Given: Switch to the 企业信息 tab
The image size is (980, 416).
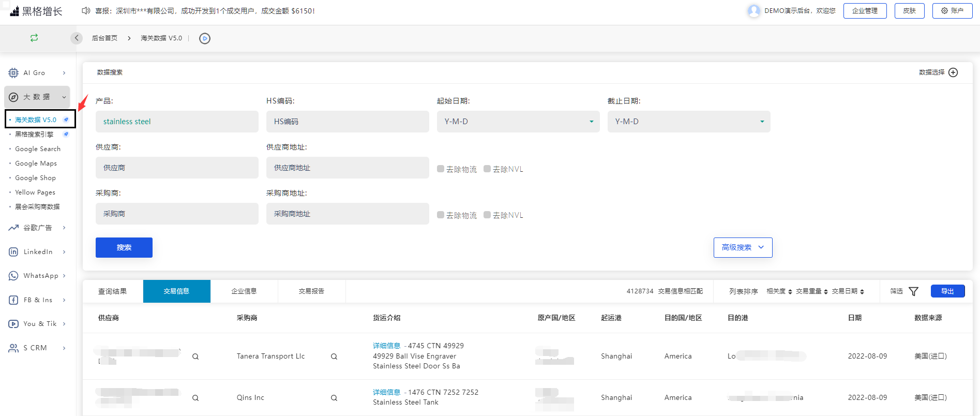Looking at the screenshot, I should pyautogui.click(x=244, y=291).
